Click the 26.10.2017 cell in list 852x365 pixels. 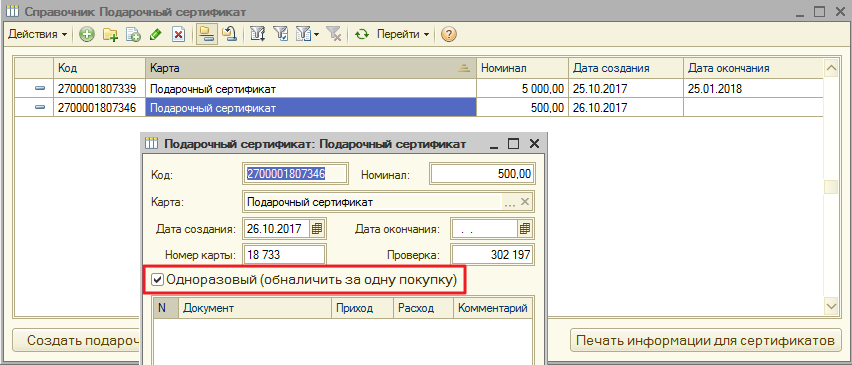625,108
